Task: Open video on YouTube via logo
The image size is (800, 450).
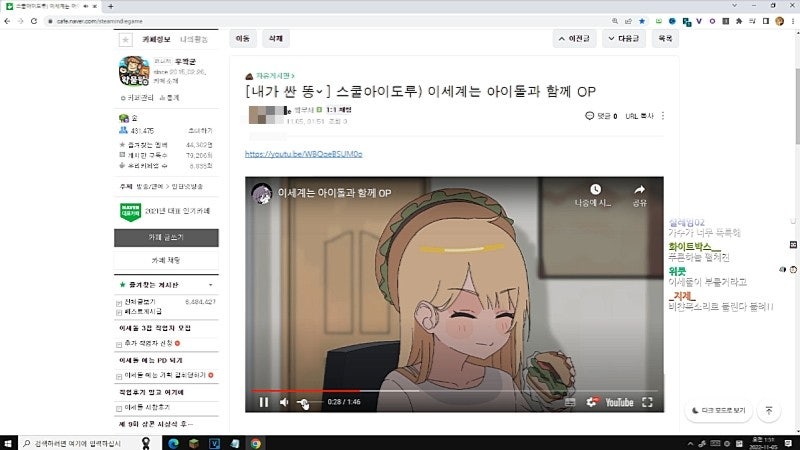Action: (x=619, y=403)
